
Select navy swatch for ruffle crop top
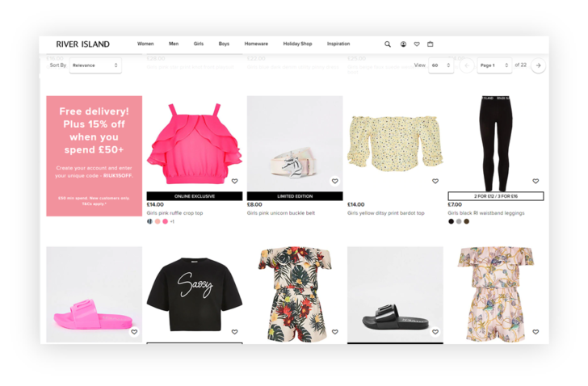(149, 221)
